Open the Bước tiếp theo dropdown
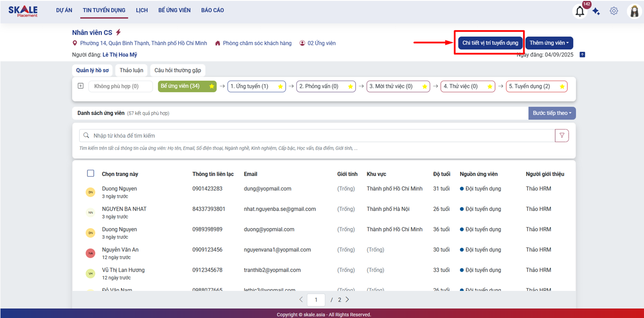This screenshot has height=318, width=644. (552, 113)
